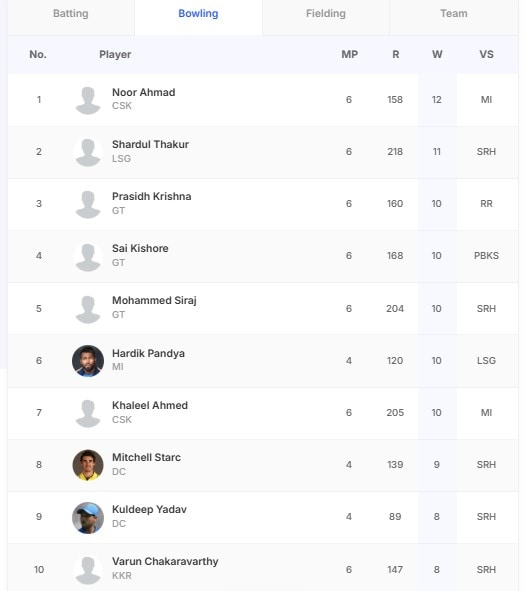Click the VS column header
Viewport: 526px width, 591px height.
tap(486, 54)
